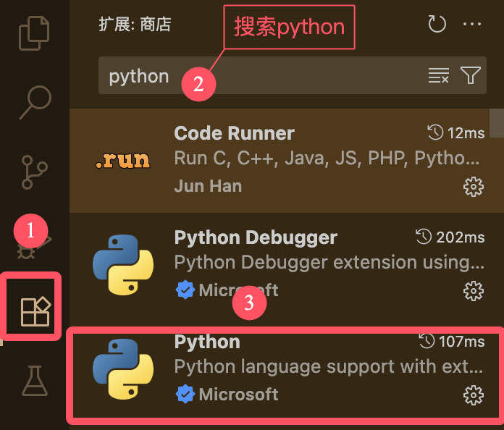Image resolution: width=504 pixels, height=430 pixels.
Task: Click the Python extension logo thumbnail
Action: [123, 369]
